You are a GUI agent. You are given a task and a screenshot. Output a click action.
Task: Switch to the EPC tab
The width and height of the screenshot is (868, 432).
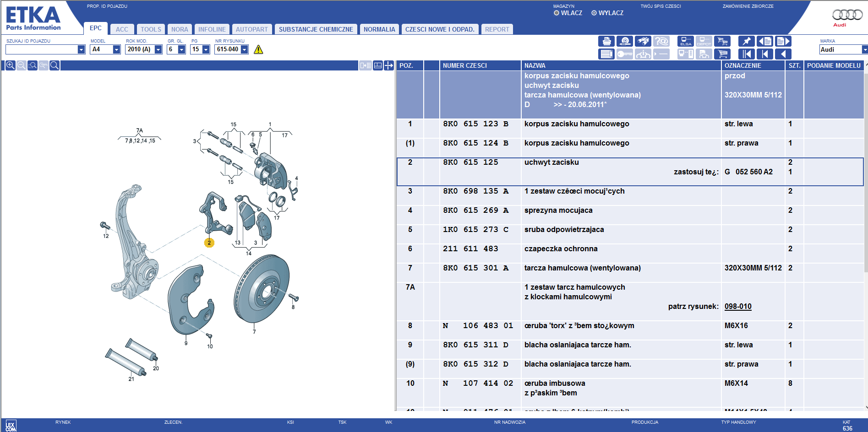tap(96, 28)
